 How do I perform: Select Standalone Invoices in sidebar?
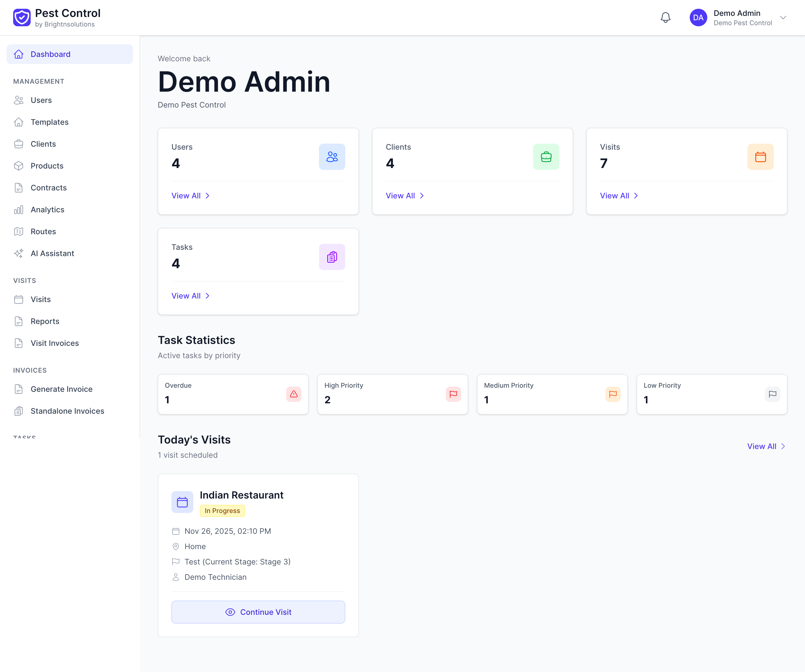(x=67, y=411)
